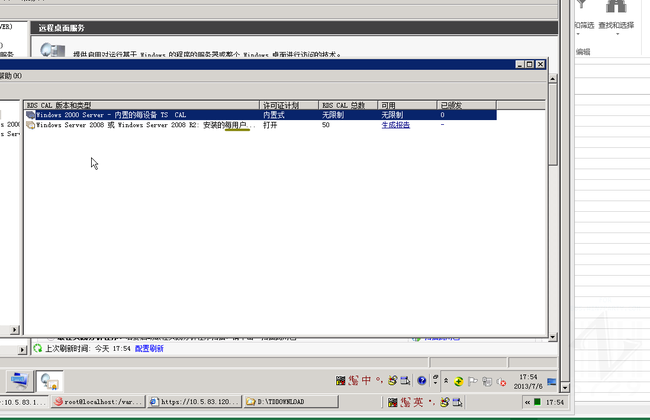Open the Remote Desktop connection taskbar icon

pyautogui.click(x=19, y=381)
